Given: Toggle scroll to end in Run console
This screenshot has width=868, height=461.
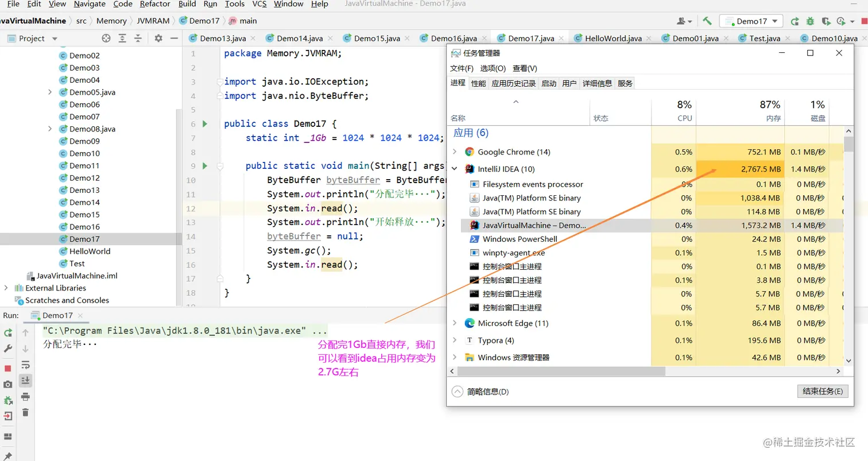Looking at the screenshot, I should tap(25, 380).
